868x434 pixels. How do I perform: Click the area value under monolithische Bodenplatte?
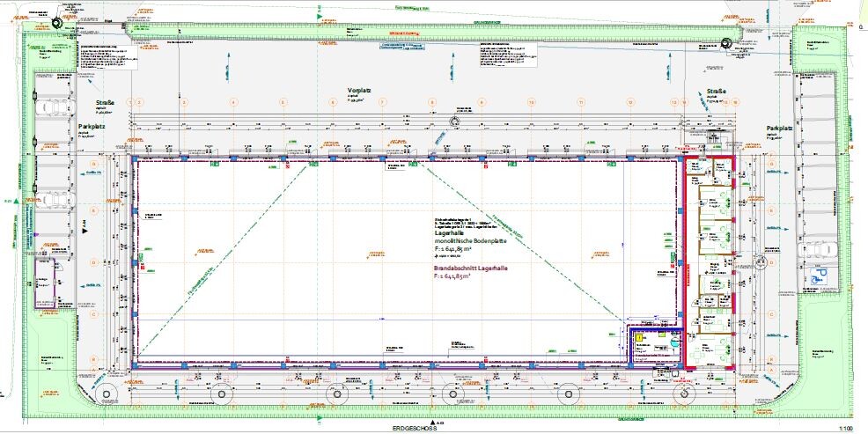[452, 249]
